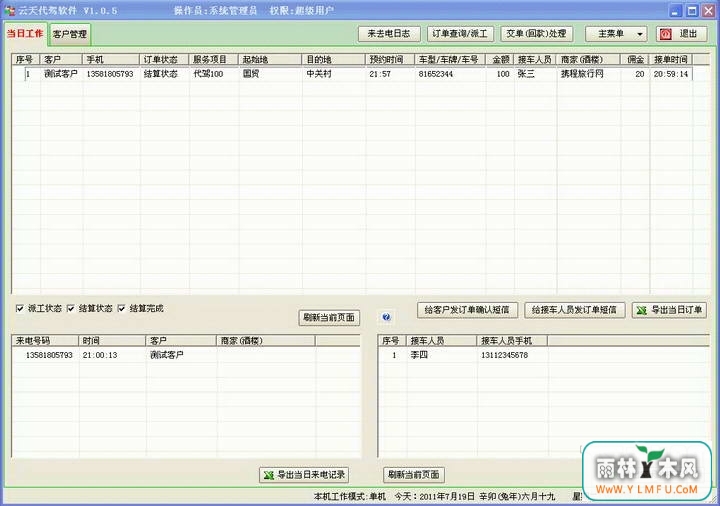
Task: Click 测试客户 in the incoming call list
Action: (x=167, y=355)
